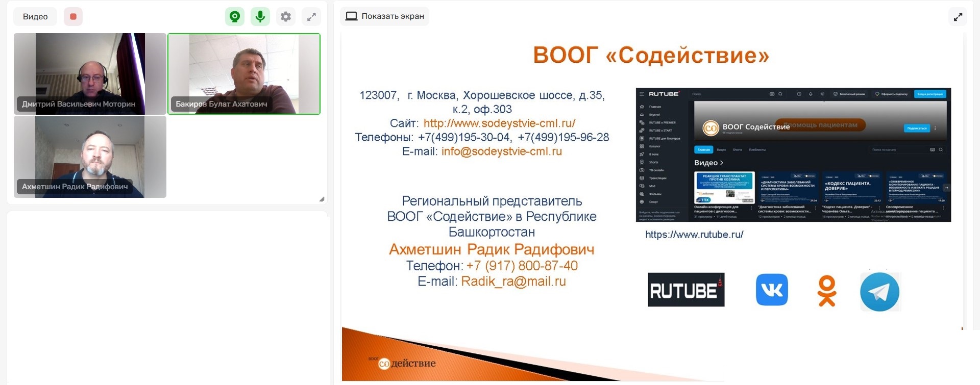Mute the microphone
Viewport: 980px width, 385px height.
(x=260, y=17)
